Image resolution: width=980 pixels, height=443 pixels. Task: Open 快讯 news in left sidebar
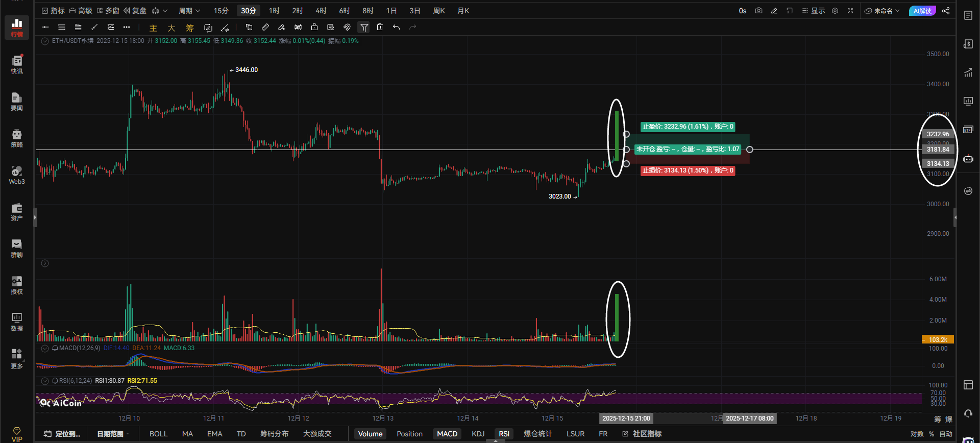click(17, 65)
